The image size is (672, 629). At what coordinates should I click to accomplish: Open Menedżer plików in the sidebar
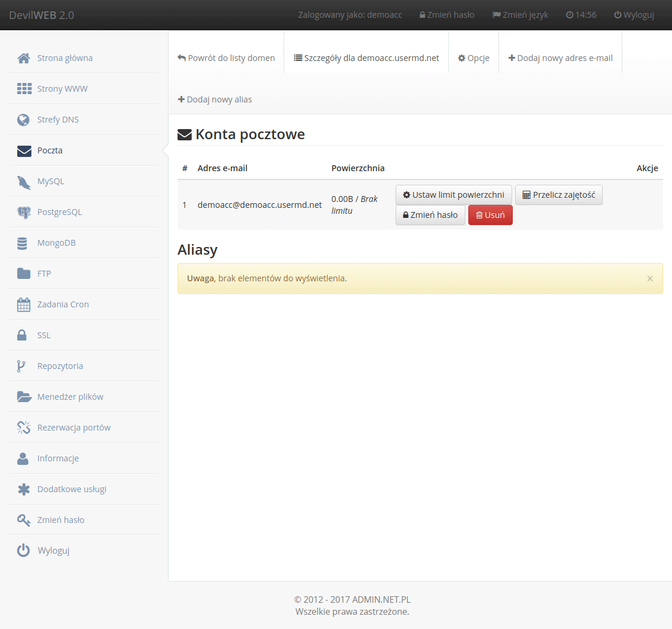(70, 397)
